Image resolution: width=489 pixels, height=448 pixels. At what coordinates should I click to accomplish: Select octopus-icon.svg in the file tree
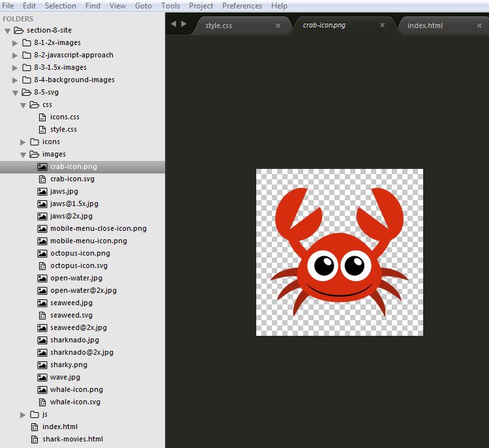(78, 266)
